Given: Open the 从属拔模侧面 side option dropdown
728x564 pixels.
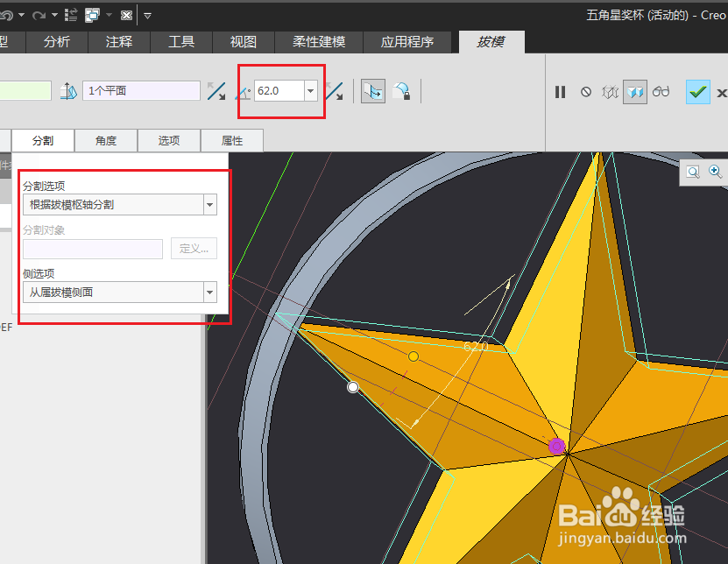Looking at the screenshot, I should pos(120,293).
